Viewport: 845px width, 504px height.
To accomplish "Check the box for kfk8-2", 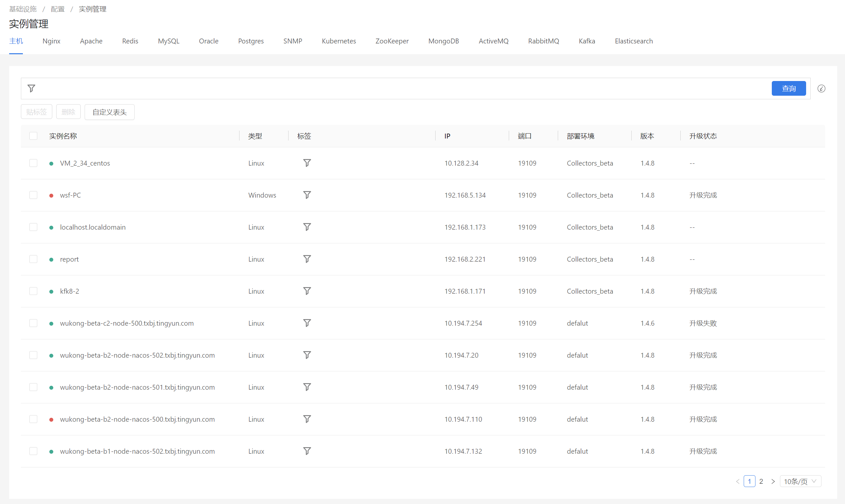I will pos(33,291).
